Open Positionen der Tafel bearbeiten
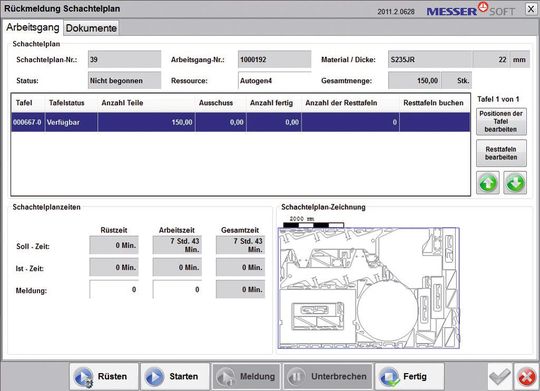 click(501, 122)
